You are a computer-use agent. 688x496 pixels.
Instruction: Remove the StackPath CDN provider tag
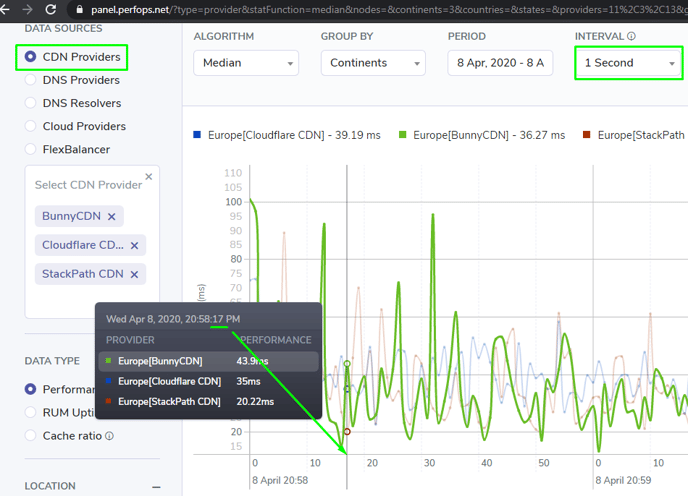[135, 274]
